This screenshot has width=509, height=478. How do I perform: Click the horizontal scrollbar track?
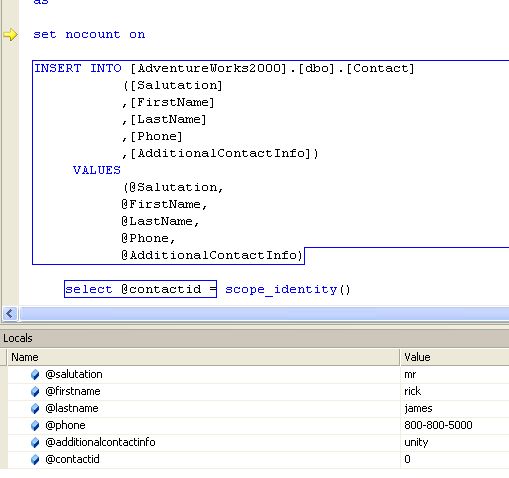point(264,314)
